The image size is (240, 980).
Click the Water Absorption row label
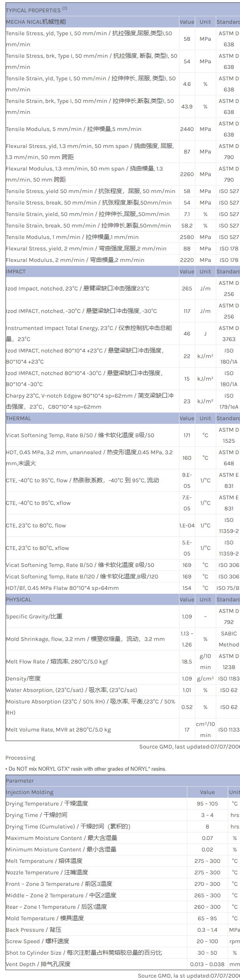click(72, 690)
